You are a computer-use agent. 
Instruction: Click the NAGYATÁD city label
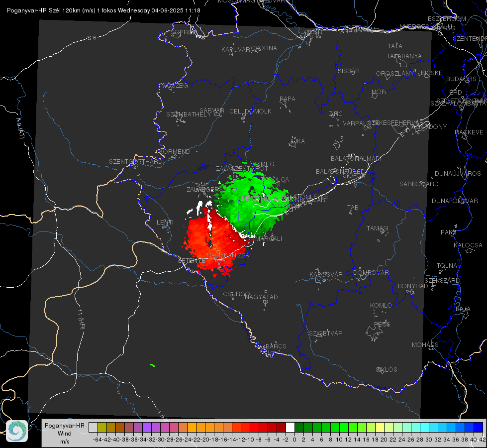[261, 297]
